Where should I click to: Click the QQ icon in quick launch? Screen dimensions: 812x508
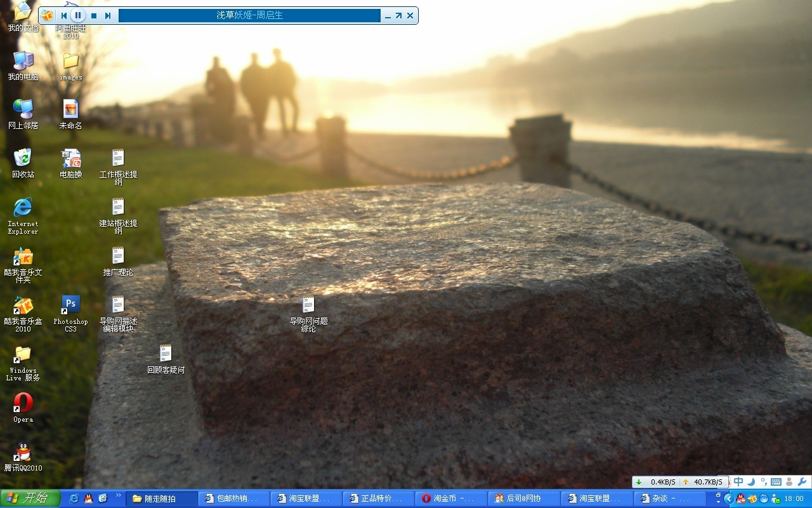click(88, 498)
